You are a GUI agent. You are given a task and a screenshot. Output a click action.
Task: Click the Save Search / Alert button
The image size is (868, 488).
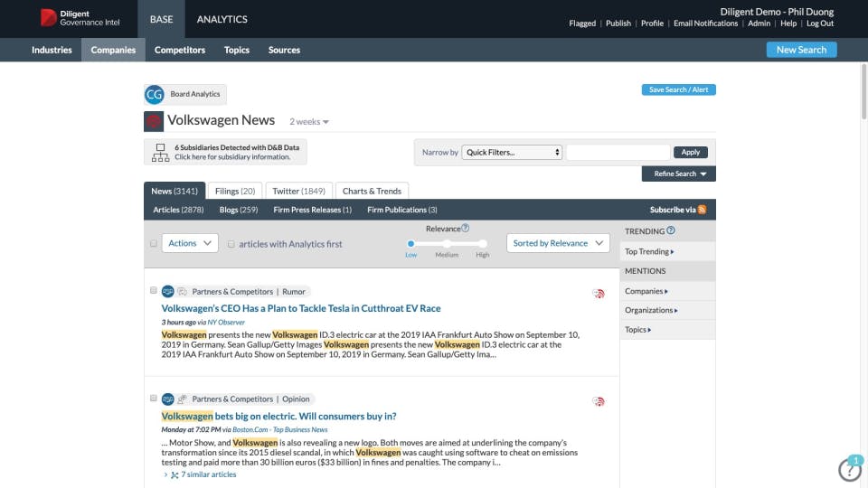point(679,89)
